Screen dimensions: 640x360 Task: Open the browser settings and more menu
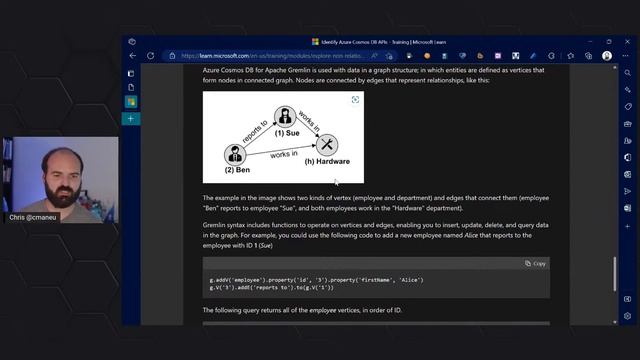[x=625, y=56]
